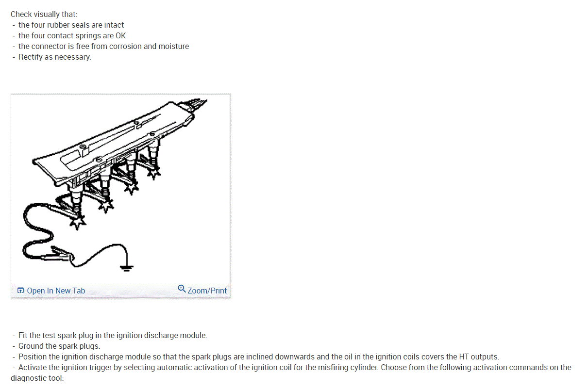The width and height of the screenshot is (588, 390).
Task: Open the 'Open In New Tab' link text
Action: click(x=56, y=291)
